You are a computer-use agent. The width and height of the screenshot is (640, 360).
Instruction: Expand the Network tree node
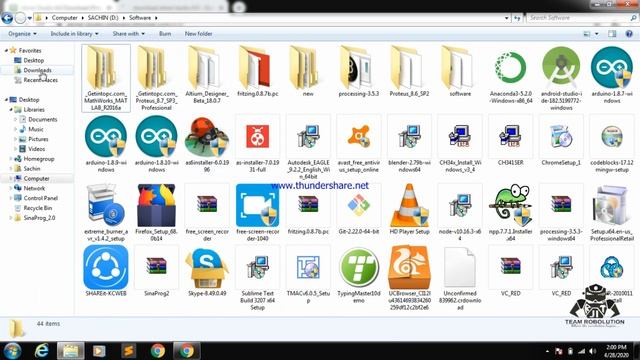click(11, 188)
